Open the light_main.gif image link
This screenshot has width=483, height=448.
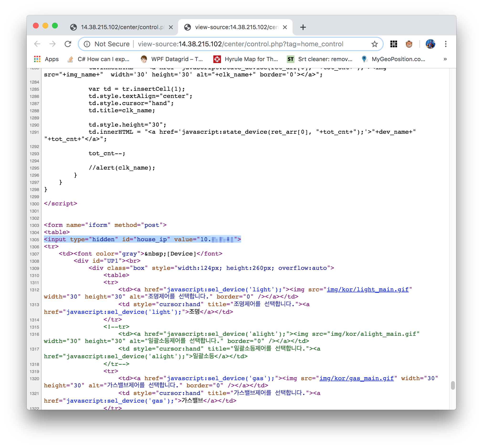pyautogui.click(x=367, y=289)
